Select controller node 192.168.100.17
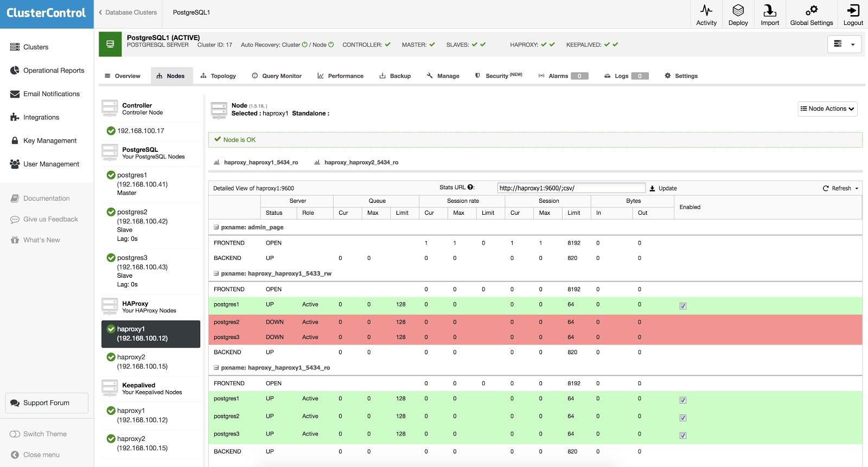This screenshot has width=868, height=467. pos(136,131)
